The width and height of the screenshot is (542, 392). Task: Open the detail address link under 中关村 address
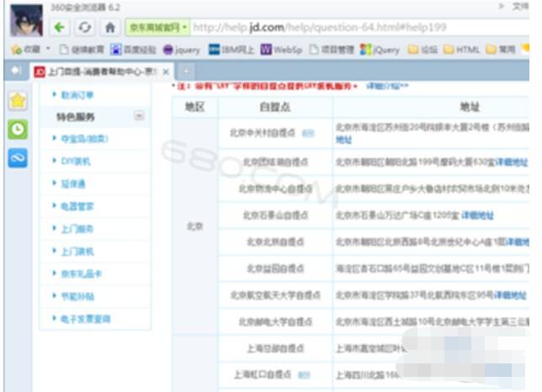[x=343, y=140]
